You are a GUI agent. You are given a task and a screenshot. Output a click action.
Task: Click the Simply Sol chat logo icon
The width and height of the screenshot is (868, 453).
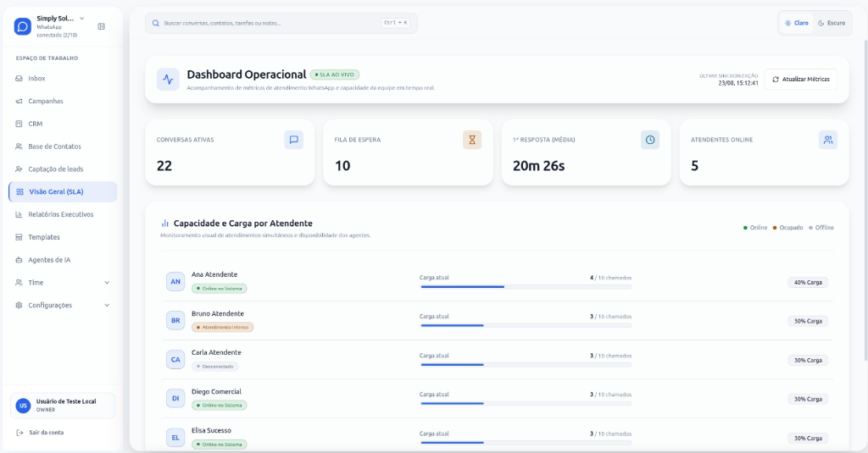click(x=23, y=26)
